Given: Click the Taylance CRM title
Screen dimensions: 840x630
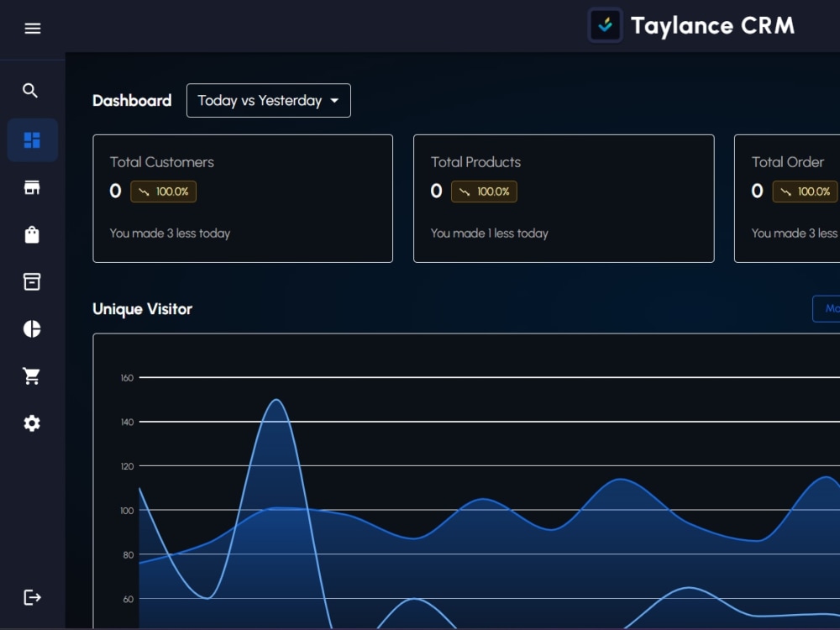Looking at the screenshot, I should (x=712, y=26).
